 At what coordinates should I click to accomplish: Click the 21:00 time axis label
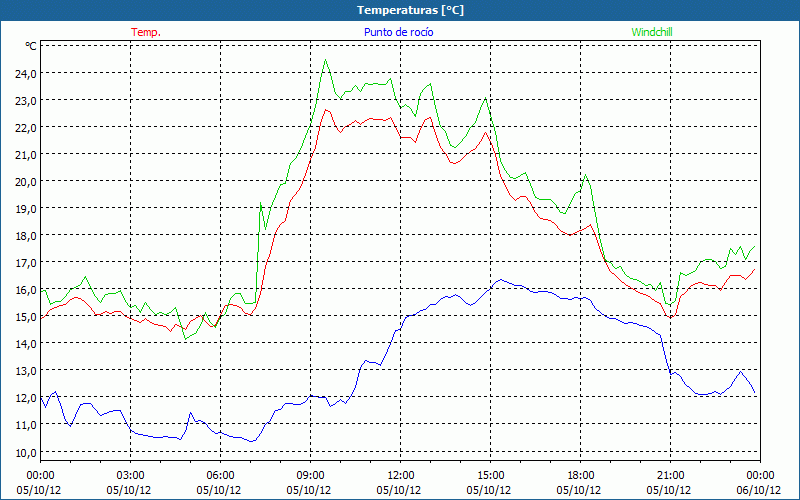pos(670,476)
